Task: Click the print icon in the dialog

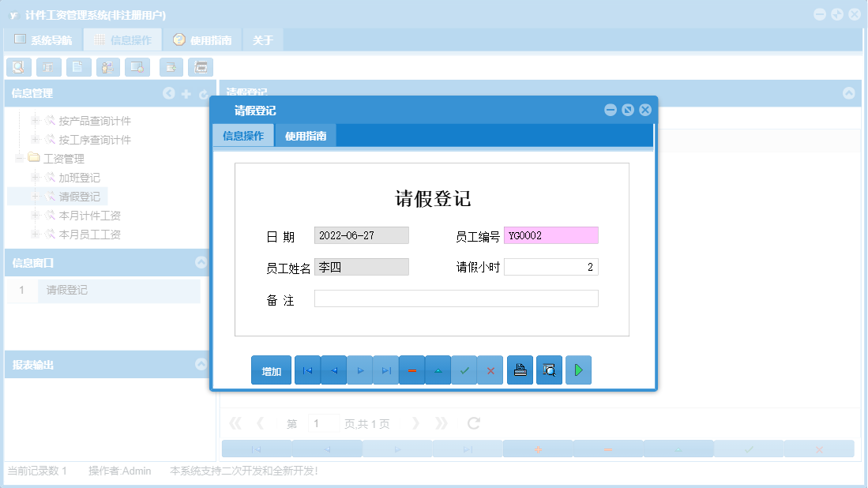Action: pyautogui.click(x=520, y=370)
